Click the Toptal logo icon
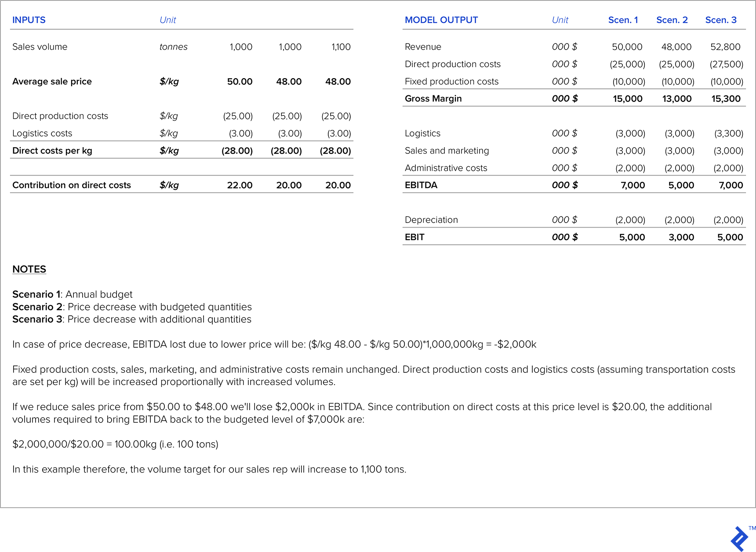This screenshot has width=756, height=552. tap(740, 538)
